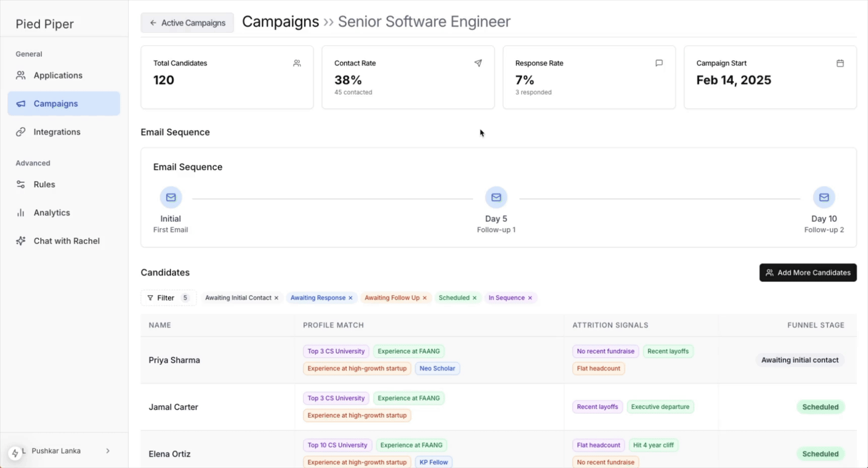Click the Day 10 Follow-up 2 envelope icon
This screenshot has width=868, height=468.
[824, 197]
